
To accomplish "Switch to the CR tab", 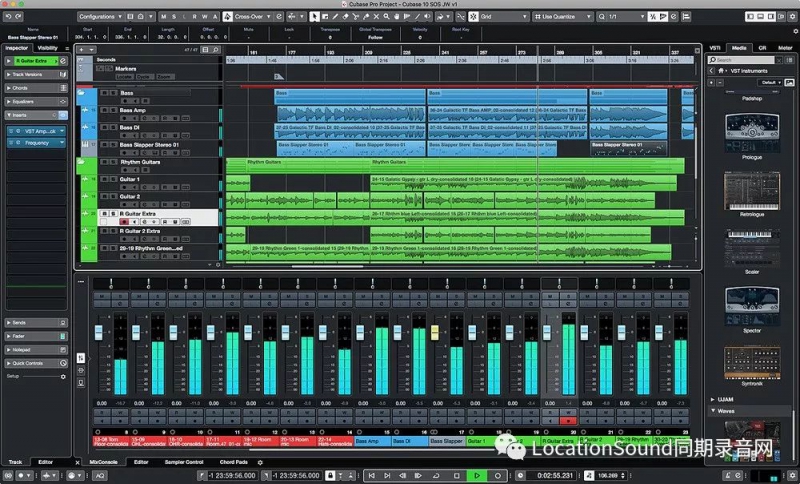I will tap(762, 48).
